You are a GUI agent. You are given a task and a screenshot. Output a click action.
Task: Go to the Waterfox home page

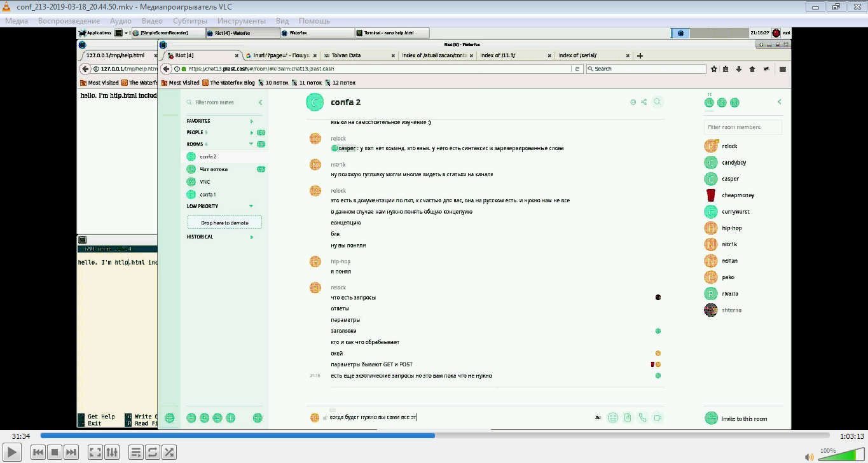coord(752,69)
